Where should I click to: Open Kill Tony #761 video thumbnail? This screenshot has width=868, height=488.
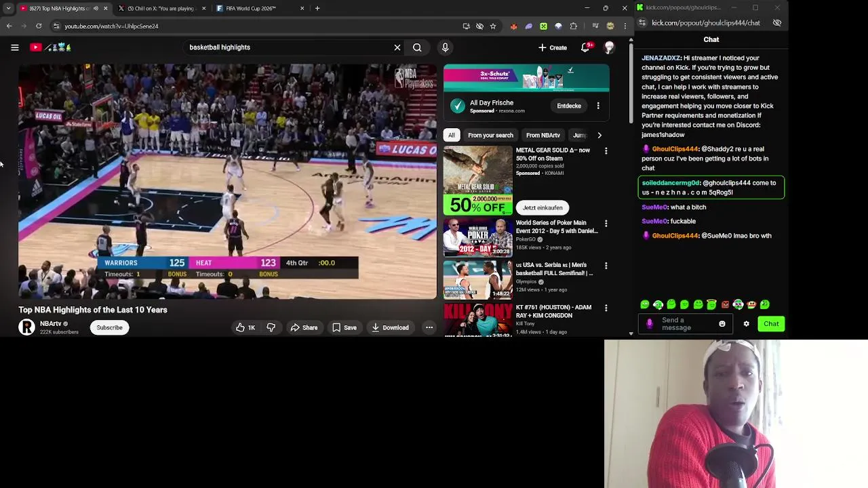click(478, 319)
